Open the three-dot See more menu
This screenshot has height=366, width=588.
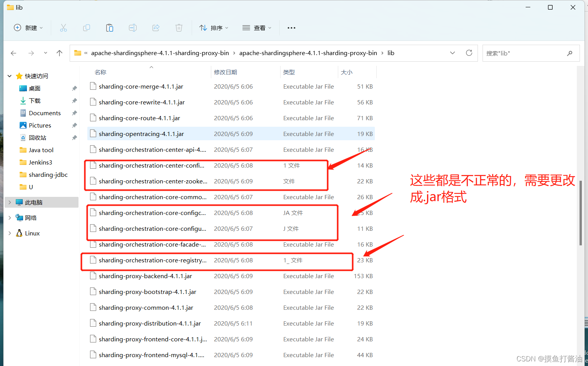pyautogui.click(x=291, y=28)
